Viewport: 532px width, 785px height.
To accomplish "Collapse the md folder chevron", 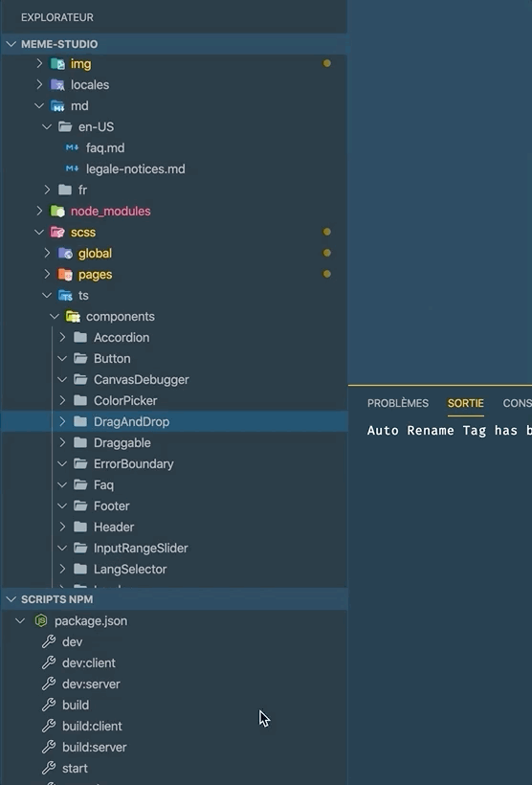I will (x=39, y=105).
